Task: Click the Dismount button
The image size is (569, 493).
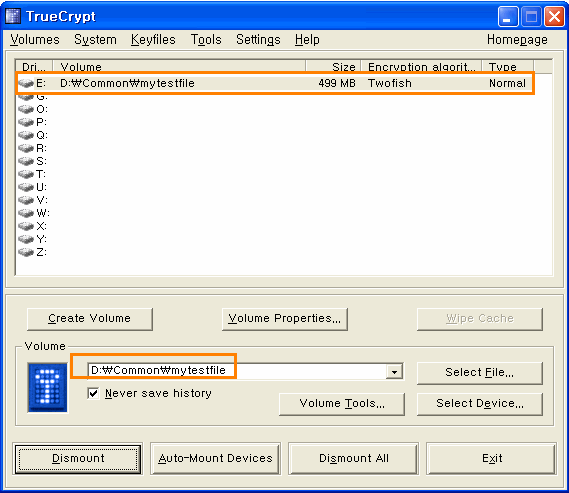Action: coord(78,458)
